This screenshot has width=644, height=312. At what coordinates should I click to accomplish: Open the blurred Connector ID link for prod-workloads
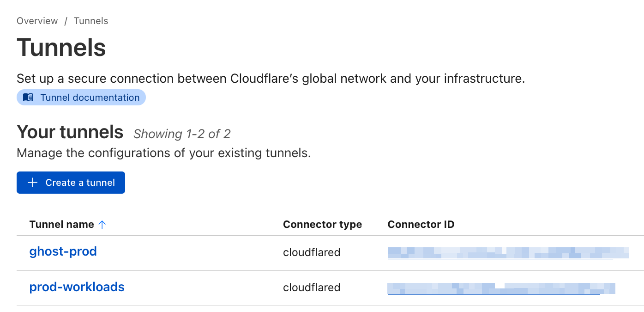pos(501,288)
